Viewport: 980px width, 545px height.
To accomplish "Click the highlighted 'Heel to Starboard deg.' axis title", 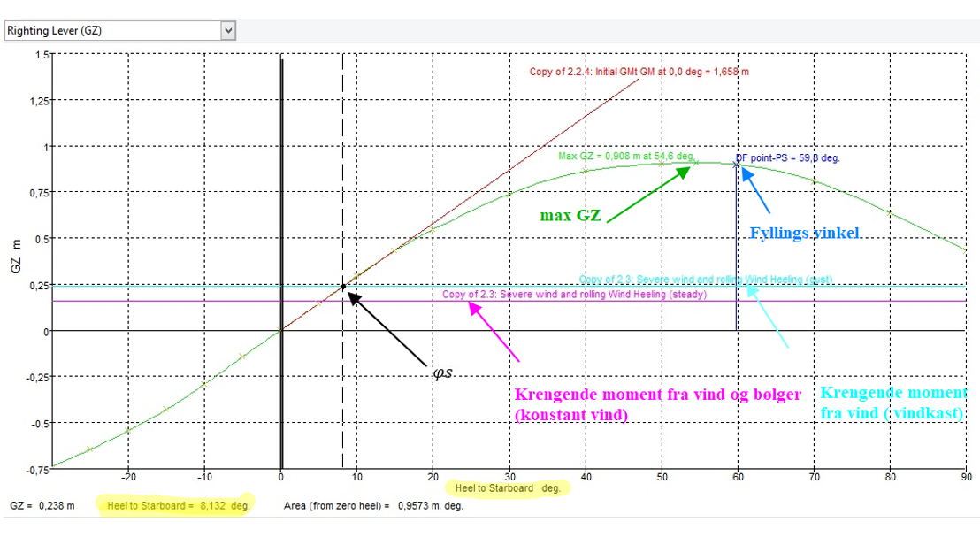I will tap(508, 487).
